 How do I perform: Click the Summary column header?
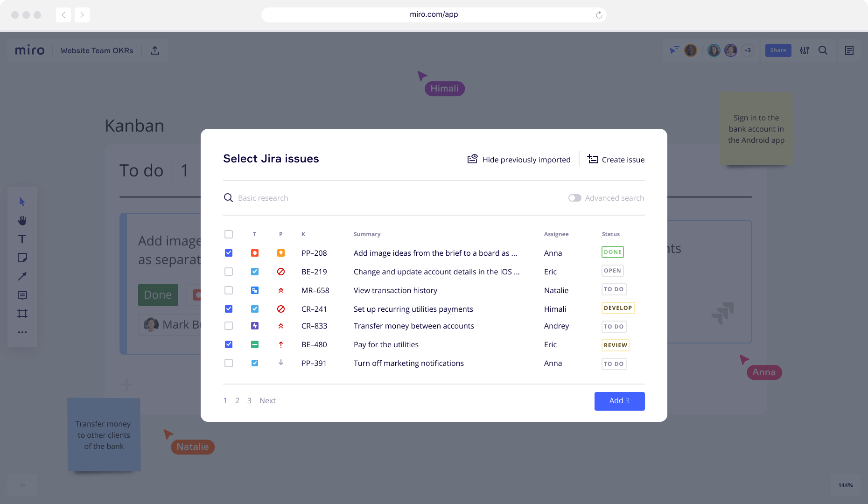(x=367, y=234)
